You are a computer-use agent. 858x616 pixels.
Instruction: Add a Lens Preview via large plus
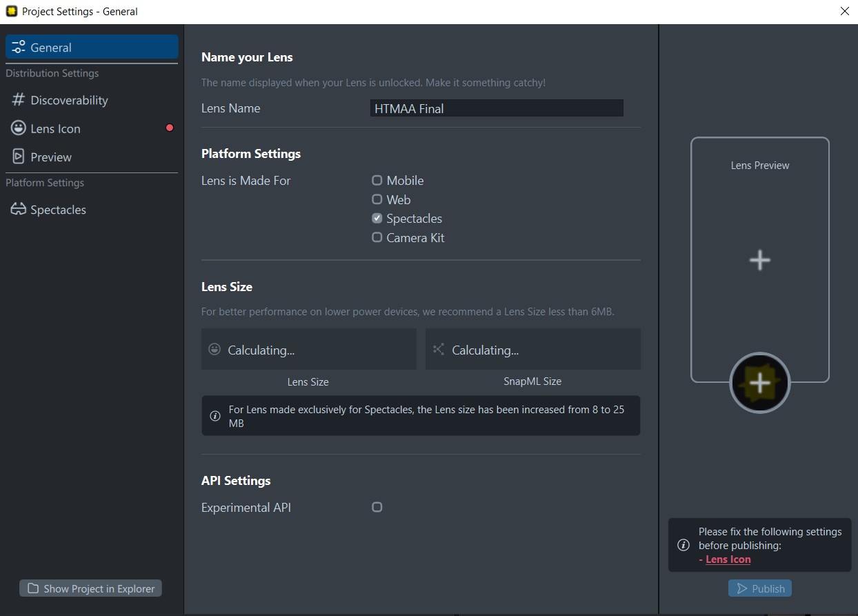(x=759, y=260)
